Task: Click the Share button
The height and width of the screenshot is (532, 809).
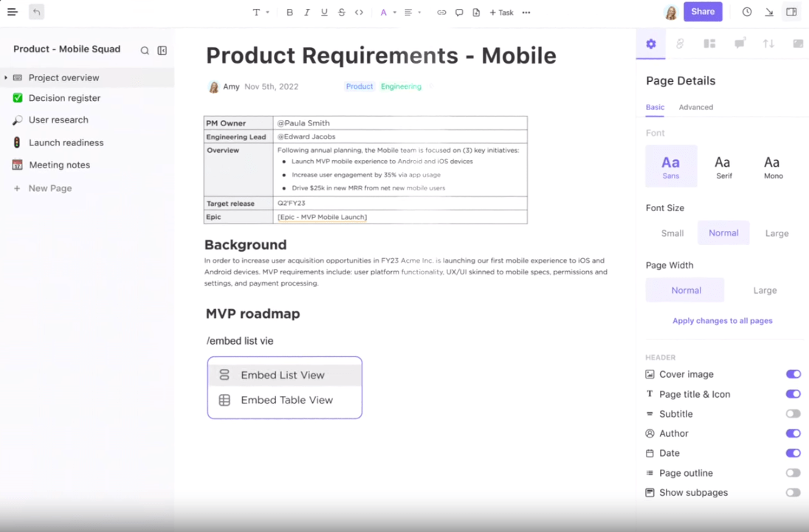Action: (x=703, y=12)
